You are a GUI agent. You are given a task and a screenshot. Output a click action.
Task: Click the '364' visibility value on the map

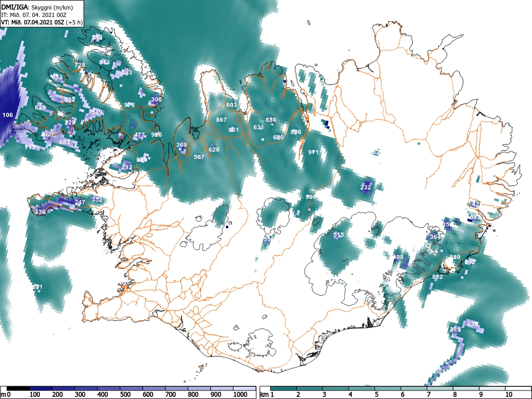(435, 237)
